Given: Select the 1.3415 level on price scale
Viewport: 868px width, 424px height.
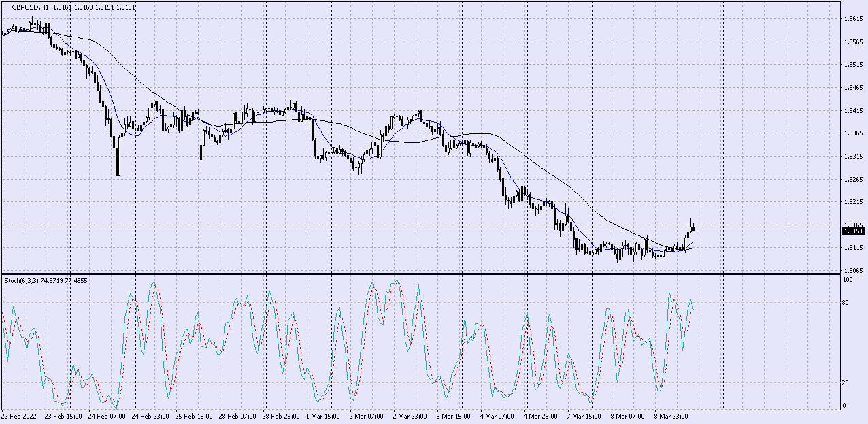Looking at the screenshot, I should [x=854, y=110].
